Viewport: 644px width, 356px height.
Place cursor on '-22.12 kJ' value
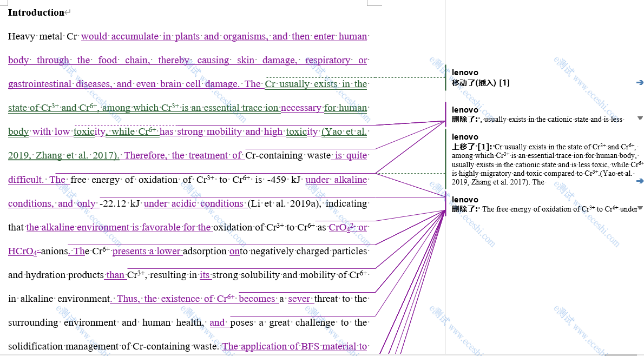click(120, 203)
